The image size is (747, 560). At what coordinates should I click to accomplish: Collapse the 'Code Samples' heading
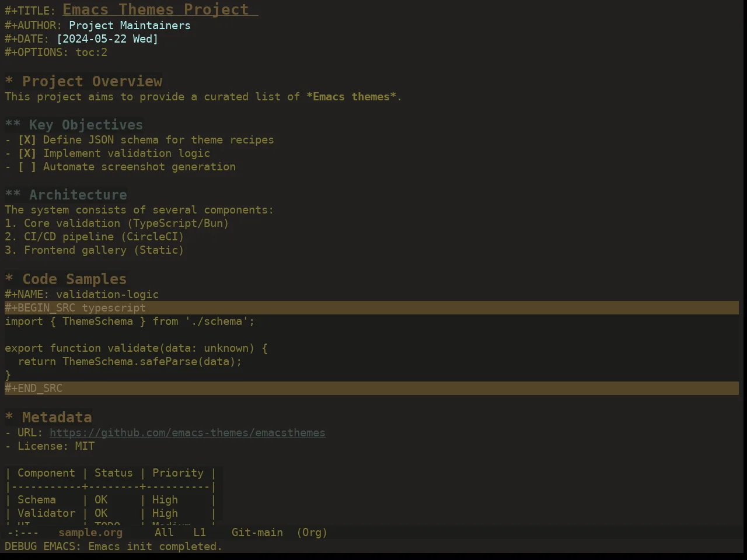click(x=65, y=279)
